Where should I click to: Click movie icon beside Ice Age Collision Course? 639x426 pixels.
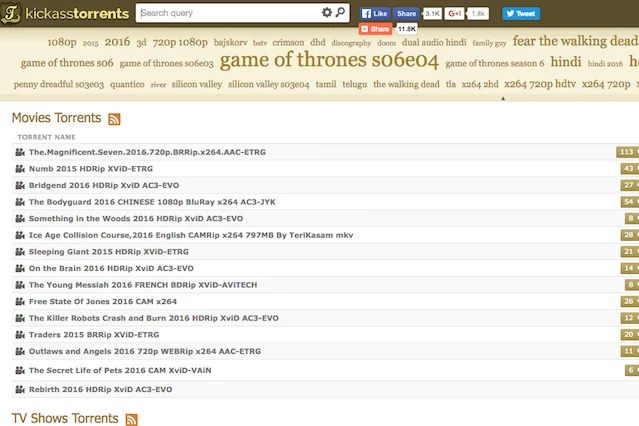click(x=20, y=235)
